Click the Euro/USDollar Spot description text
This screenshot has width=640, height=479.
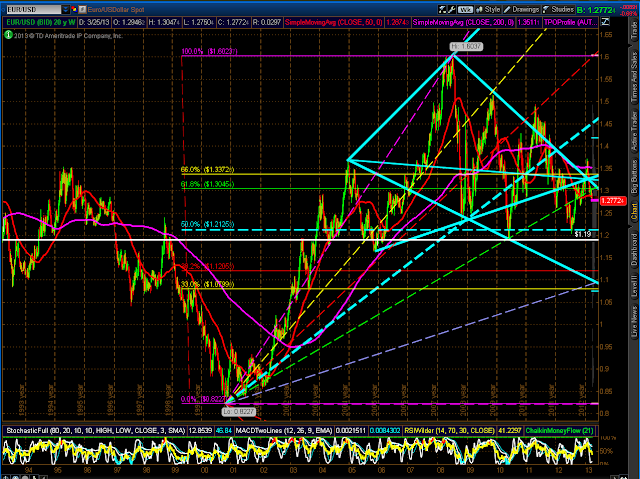116,9
